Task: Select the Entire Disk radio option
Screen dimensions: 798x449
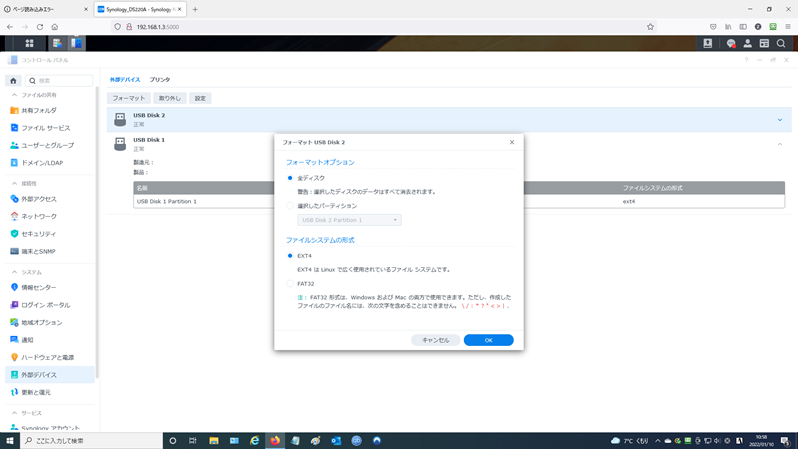Action: pos(290,178)
